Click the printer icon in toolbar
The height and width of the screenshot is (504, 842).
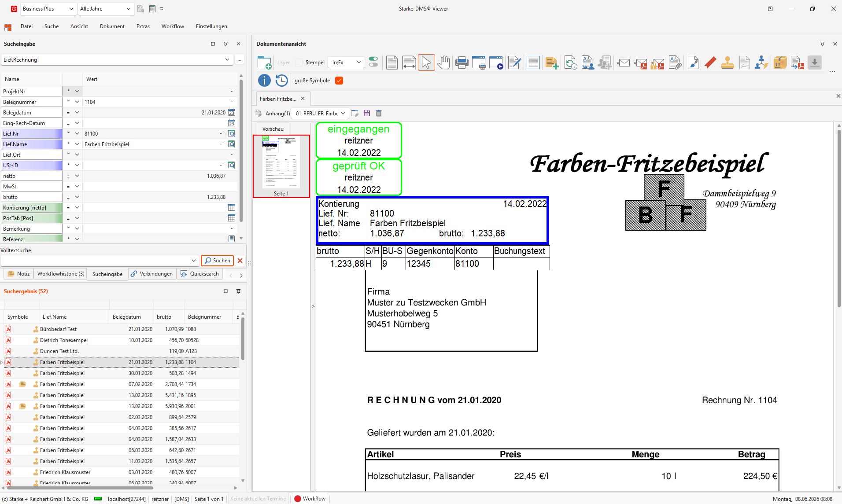[x=462, y=63]
